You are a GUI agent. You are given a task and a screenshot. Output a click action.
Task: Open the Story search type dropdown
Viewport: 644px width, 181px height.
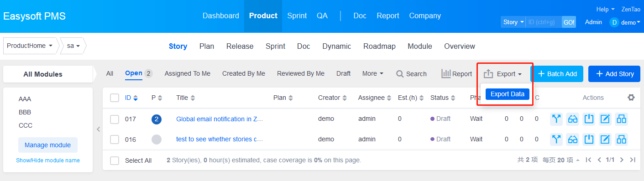tap(513, 22)
